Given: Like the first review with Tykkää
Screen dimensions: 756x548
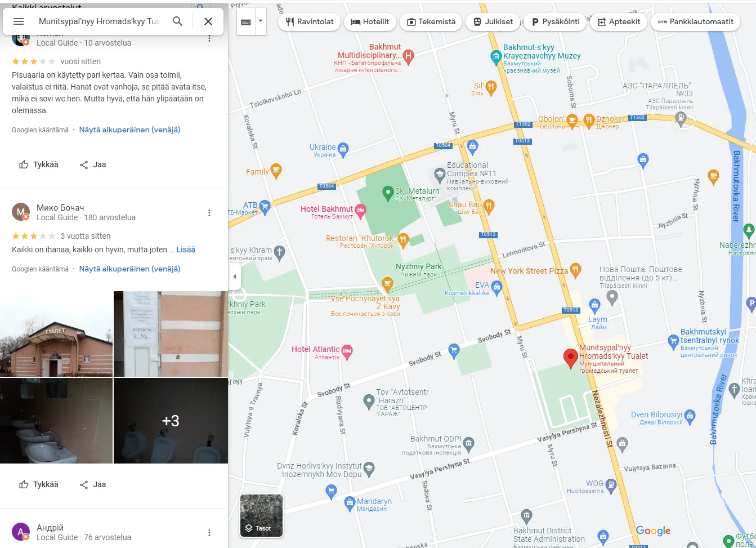Looking at the screenshot, I should (x=39, y=164).
